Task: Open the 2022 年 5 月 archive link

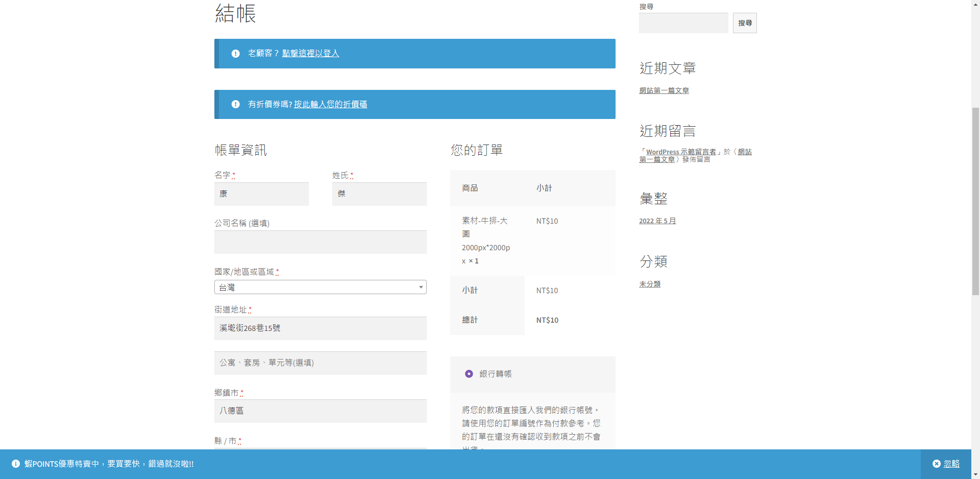Action: tap(657, 221)
